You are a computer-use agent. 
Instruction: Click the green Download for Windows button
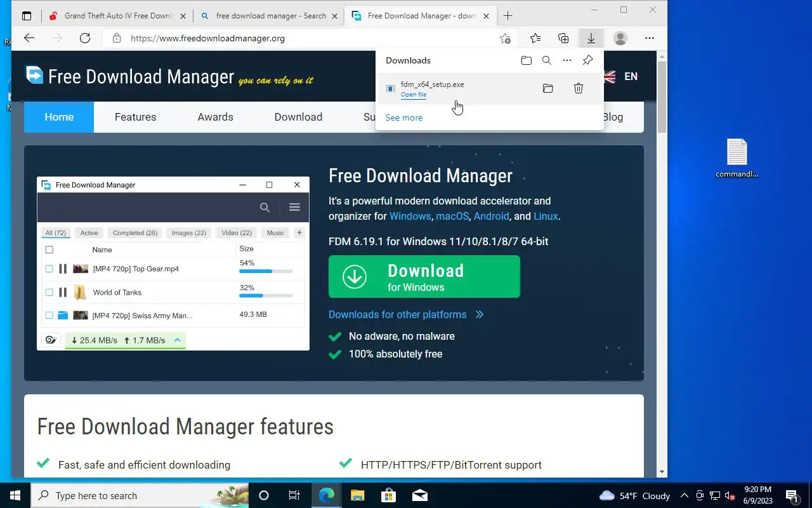click(424, 277)
